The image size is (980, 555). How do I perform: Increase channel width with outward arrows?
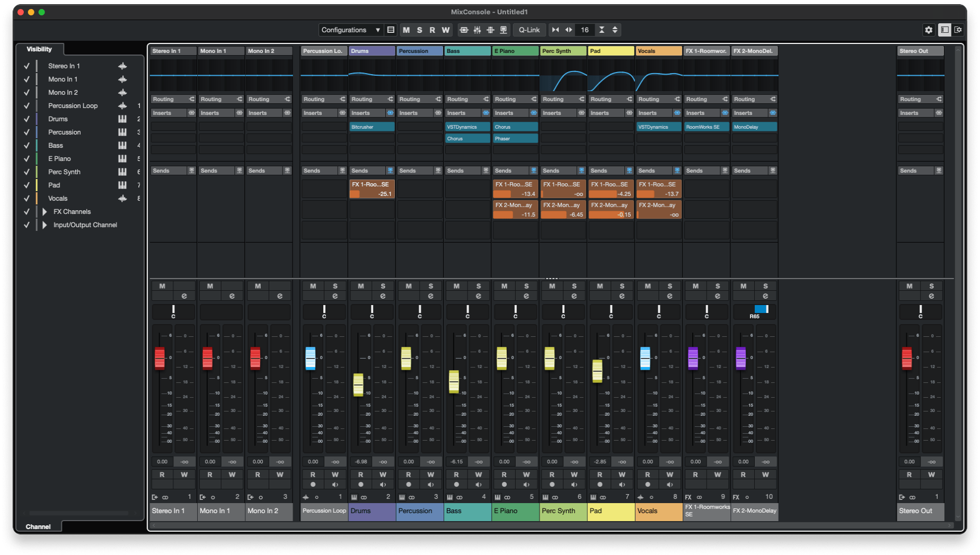click(x=569, y=30)
